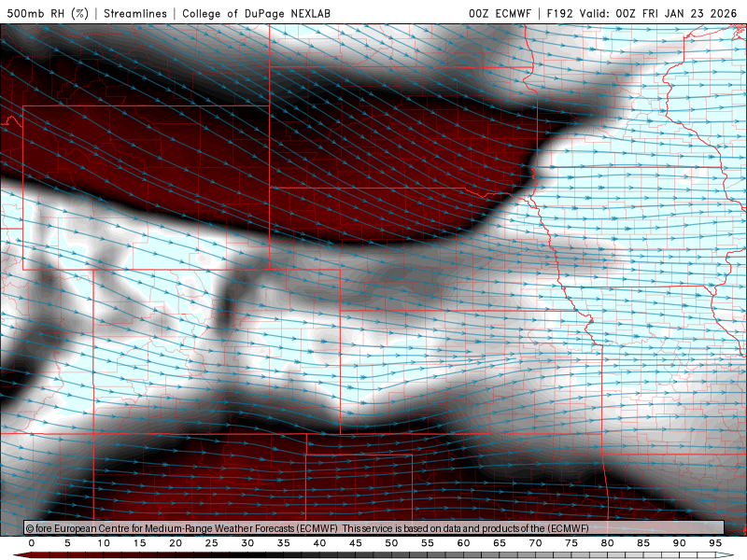Click the "90" colorbar scale label
747x560 pixels.
click(x=680, y=543)
